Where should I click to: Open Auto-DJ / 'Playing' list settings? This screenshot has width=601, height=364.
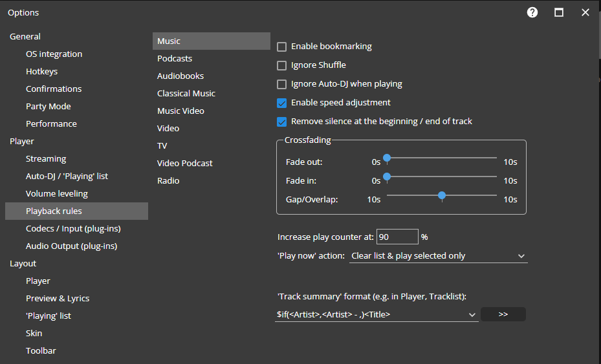coord(67,177)
